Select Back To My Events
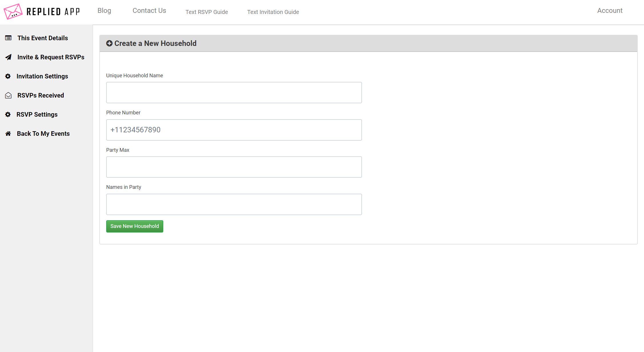The width and height of the screenshot is (644, 352). point(43,133)
